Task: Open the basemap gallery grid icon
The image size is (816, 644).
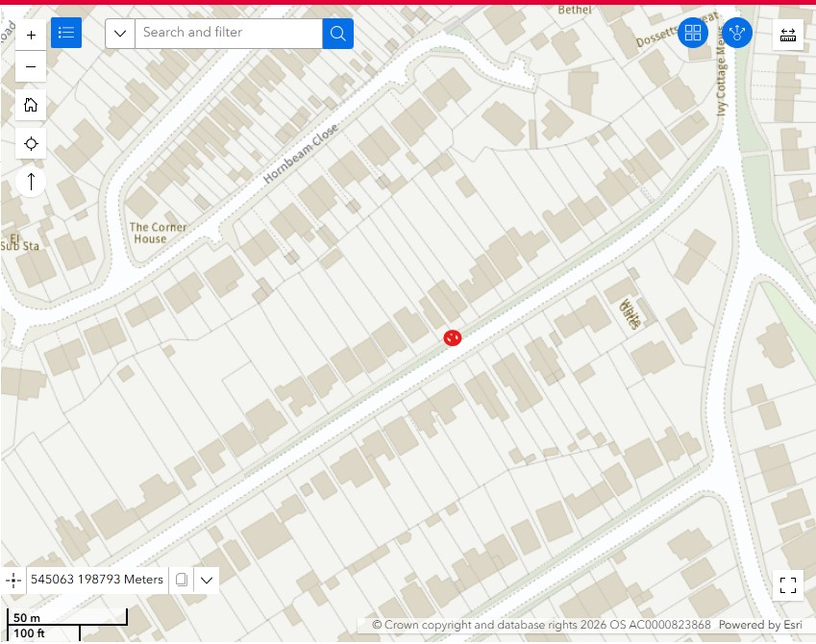Action: [693, 33]
